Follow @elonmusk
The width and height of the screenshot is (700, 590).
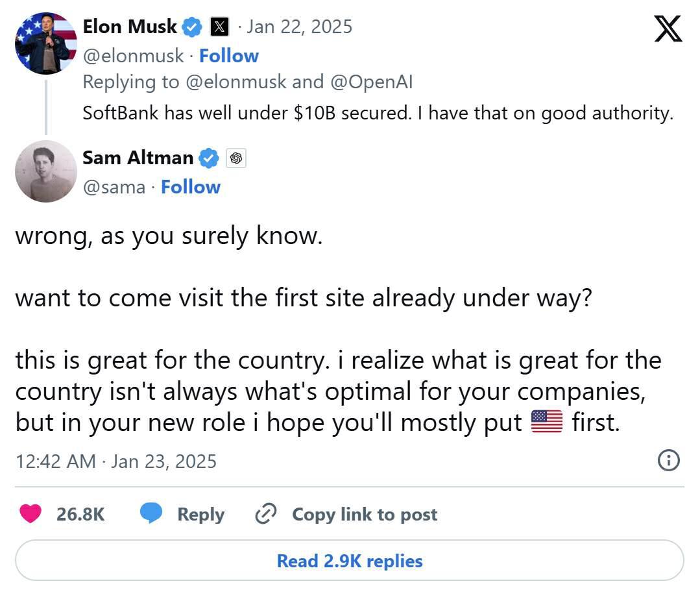click(x=228, y=56)
